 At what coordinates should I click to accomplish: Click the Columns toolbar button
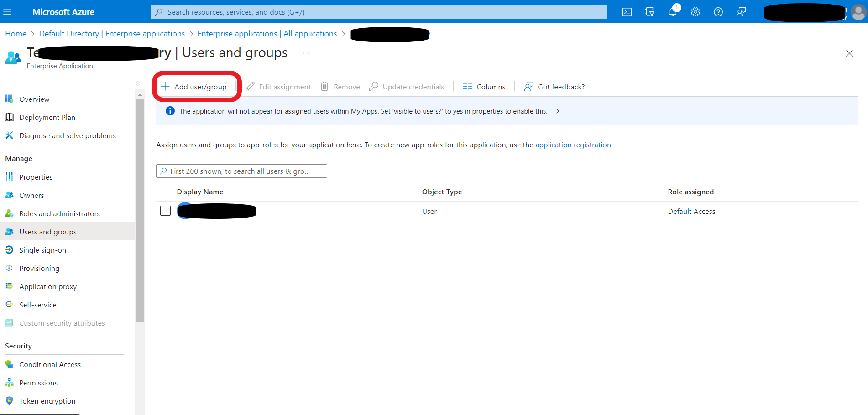(x=484, y=87)
